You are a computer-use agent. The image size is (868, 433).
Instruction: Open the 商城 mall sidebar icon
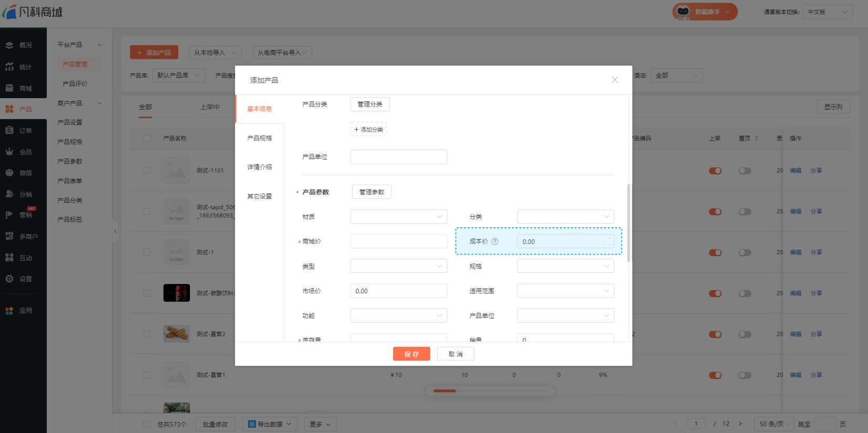click(9, 88)
